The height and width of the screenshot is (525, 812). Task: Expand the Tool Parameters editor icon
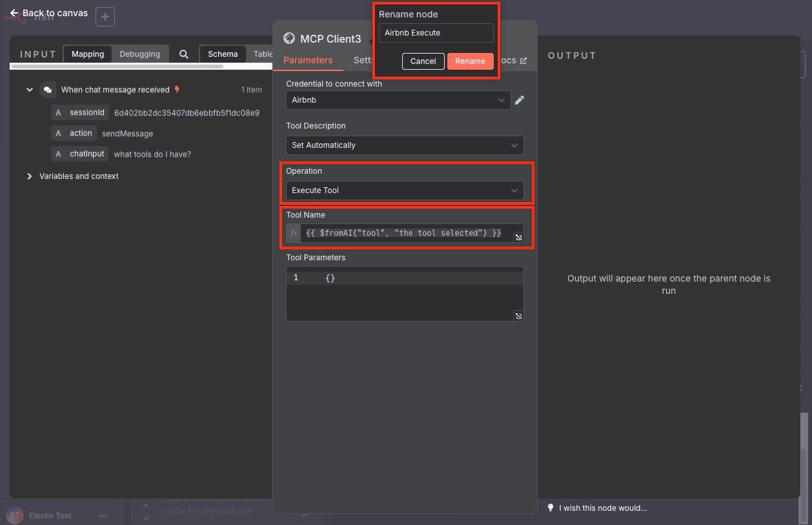click(518, 316)
